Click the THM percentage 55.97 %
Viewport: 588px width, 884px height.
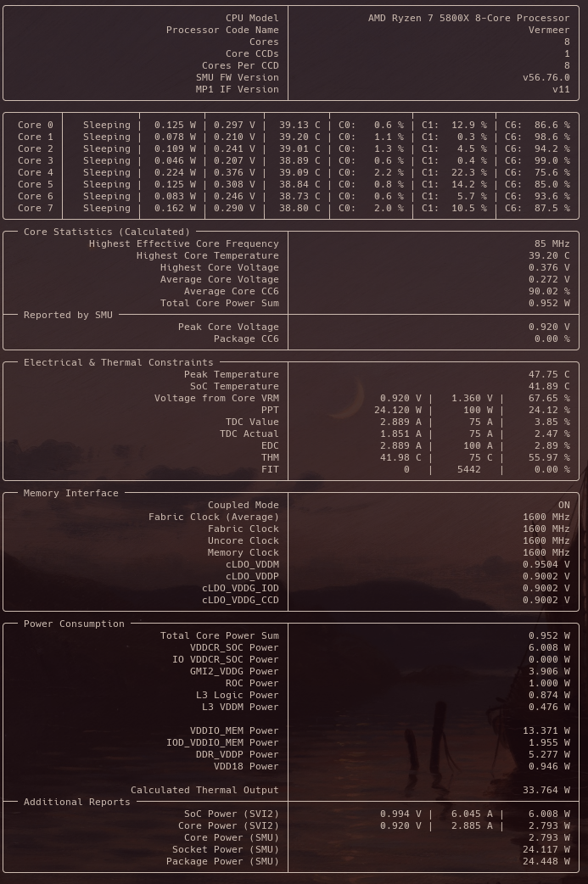tap(549, 457)
